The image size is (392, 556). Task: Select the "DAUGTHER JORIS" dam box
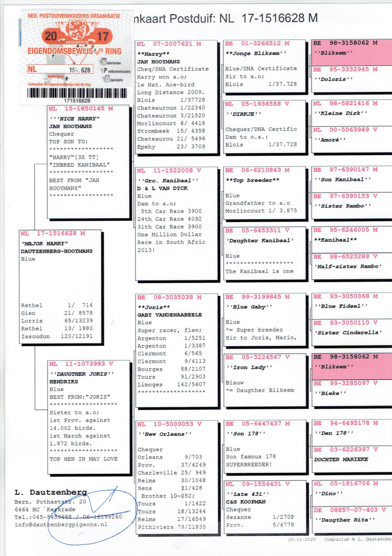click(89, 417)
